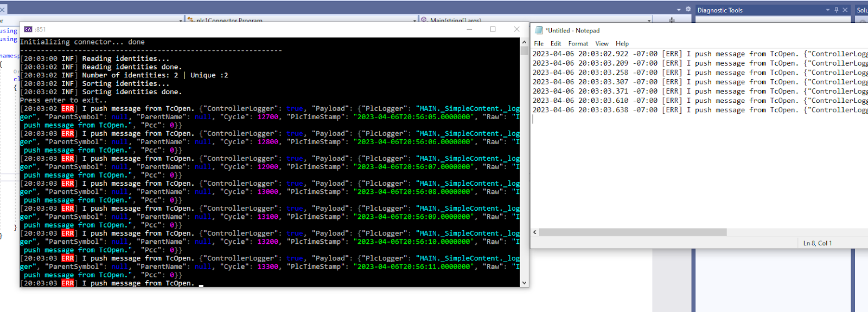Close the Diagnostic Tools panel
The height and width of the screenshot is (312, 868).
[845, 10]
